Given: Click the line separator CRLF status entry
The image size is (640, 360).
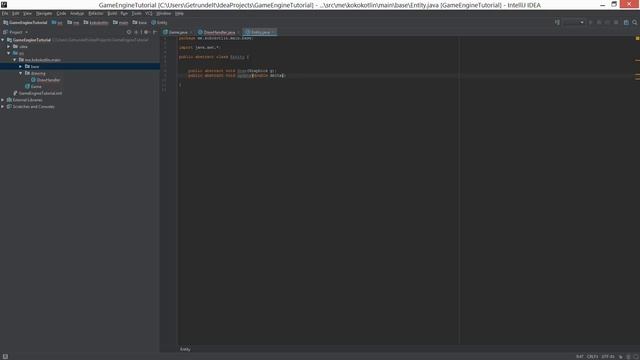Looking at the screenshot, I should (592, 356).
